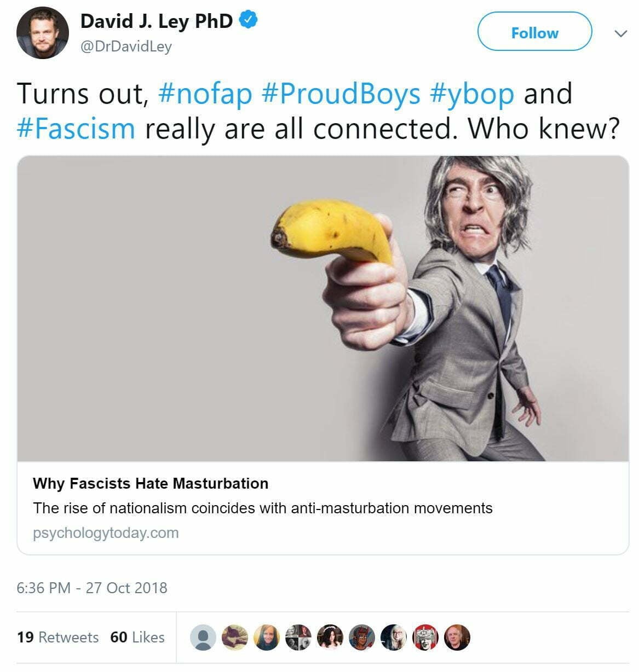Click the blue verified badge
The width and height of the screenshot is (639, 672).
[x=250, y=21]
